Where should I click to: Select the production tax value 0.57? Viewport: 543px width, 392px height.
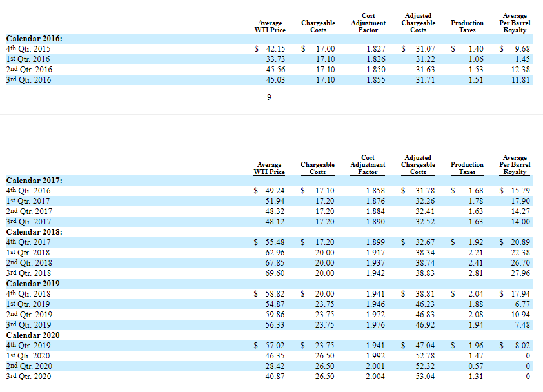(x=475, y=366)
